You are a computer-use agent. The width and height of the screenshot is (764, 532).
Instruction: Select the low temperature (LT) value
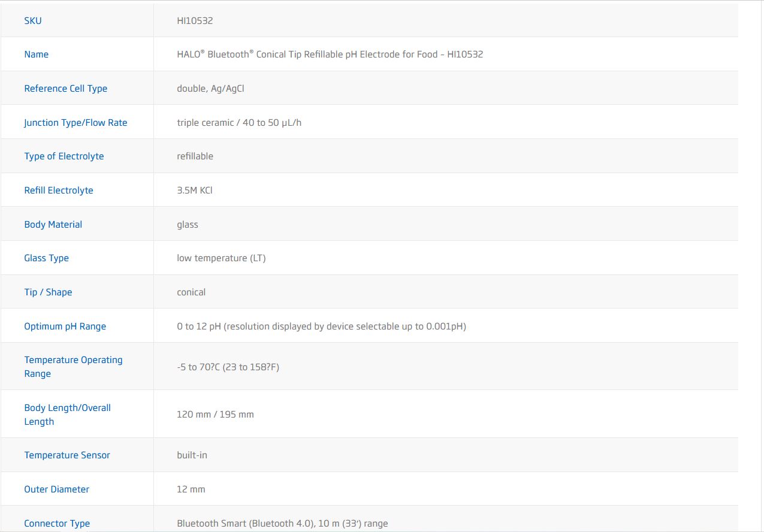point(221,258)
